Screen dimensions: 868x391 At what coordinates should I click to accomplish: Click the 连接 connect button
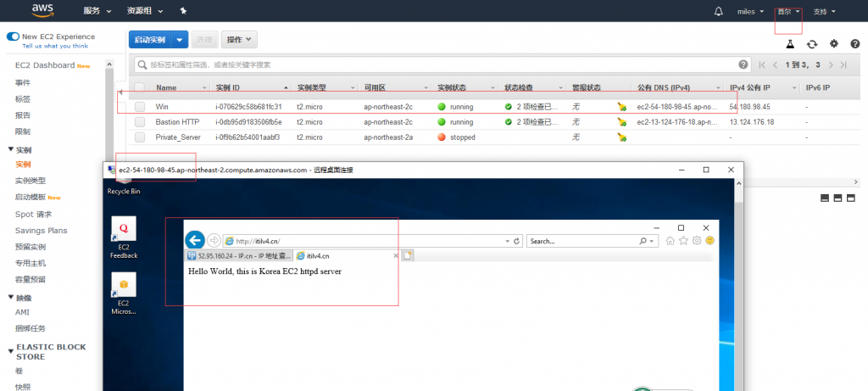click(205, 40)
